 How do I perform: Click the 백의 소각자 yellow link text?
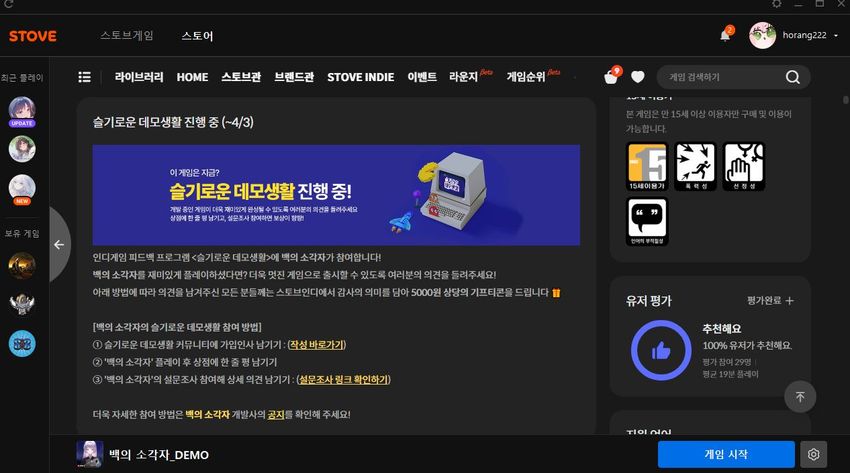[x=208, y=414]
